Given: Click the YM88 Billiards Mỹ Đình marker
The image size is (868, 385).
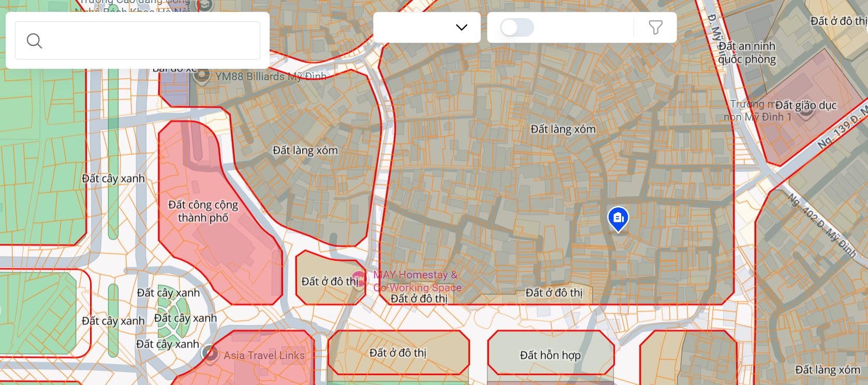Looking at the screenshot, I should (x=201, y=76).
